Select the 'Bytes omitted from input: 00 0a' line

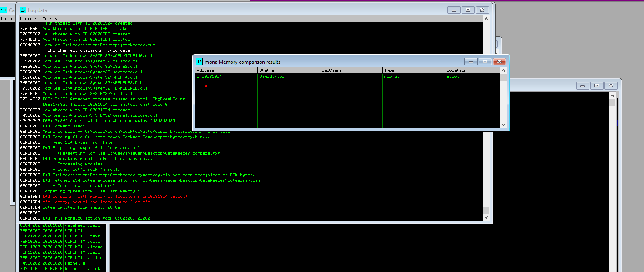[x=81, y=207]
